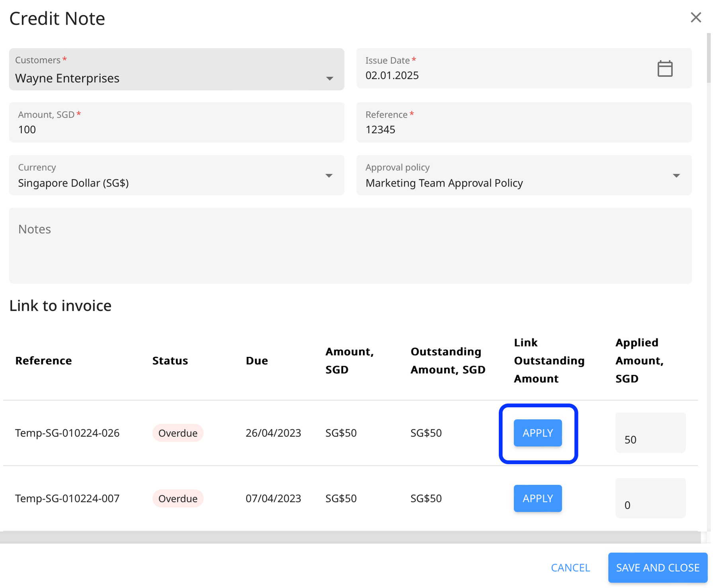Click Overdue status of Temp-SG-010224-026
Viewport: 716px width, 588px height.
pyautogui.click(x=178, y=433)
